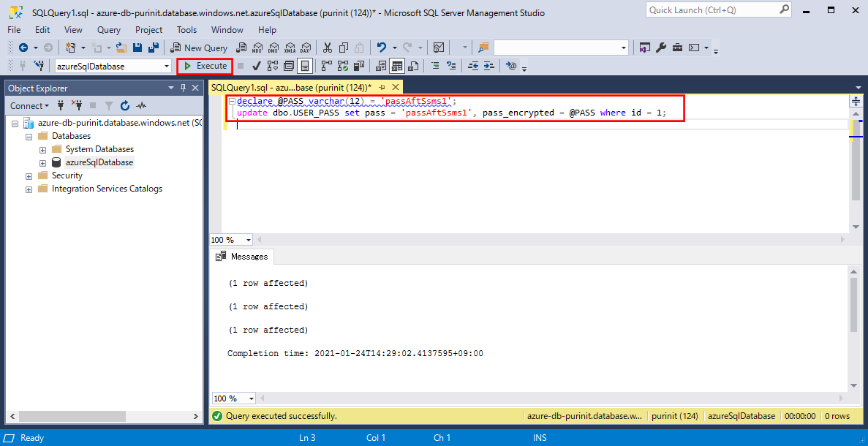
Task: Open the Edit menu
Action: tap(42, 30)
